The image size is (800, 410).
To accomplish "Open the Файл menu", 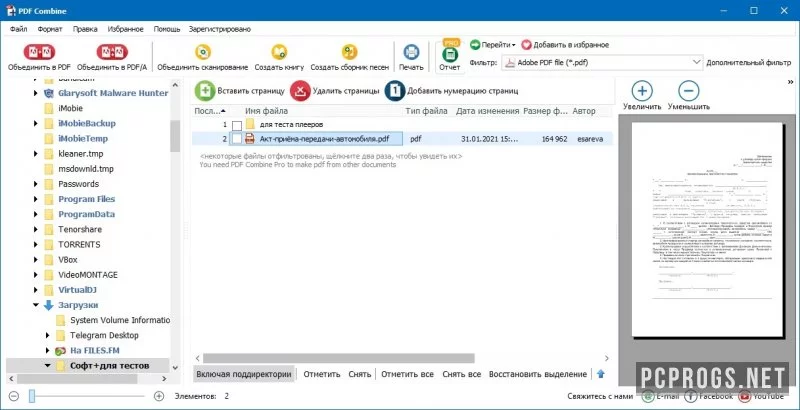I will (18, 29).
